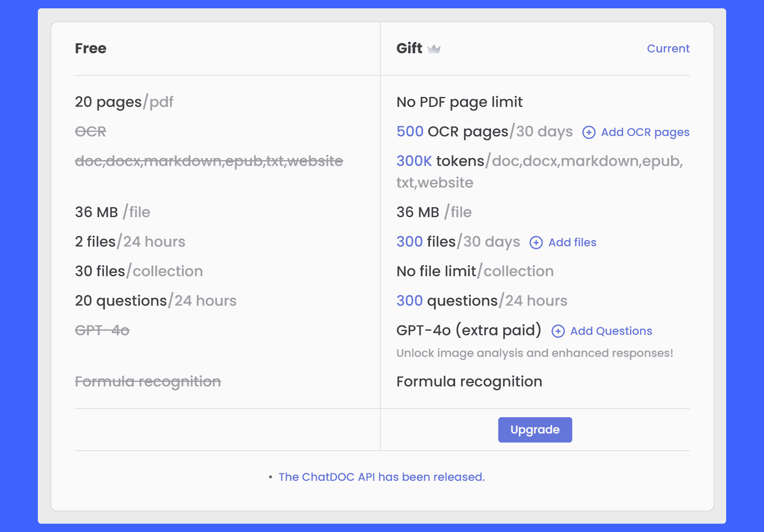764x532 pixels.
Task: Click the Current plan label
Action: coord(668,49)
